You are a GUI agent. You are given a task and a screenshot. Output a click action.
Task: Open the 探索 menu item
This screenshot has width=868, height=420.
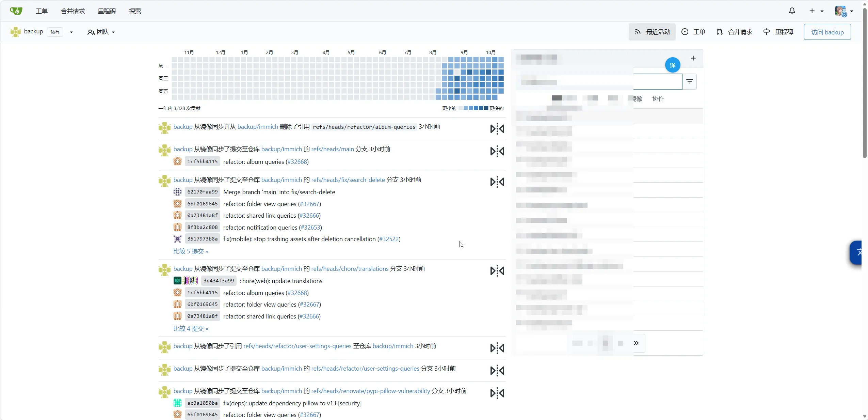coord(135,11)
